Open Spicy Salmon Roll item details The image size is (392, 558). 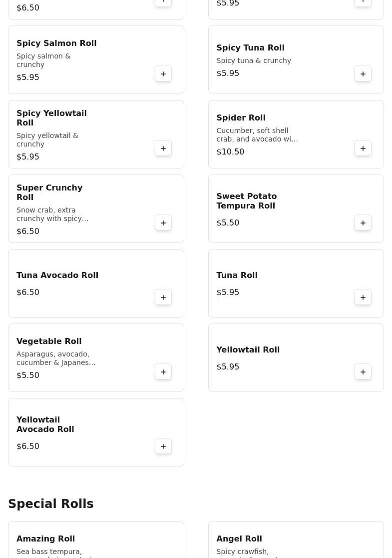coord(56,43)
